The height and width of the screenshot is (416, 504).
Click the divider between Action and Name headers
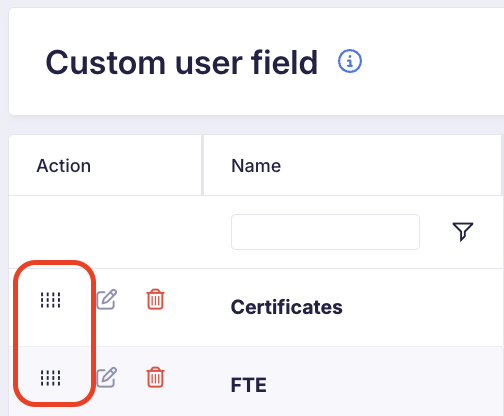[x=202, y=165]
